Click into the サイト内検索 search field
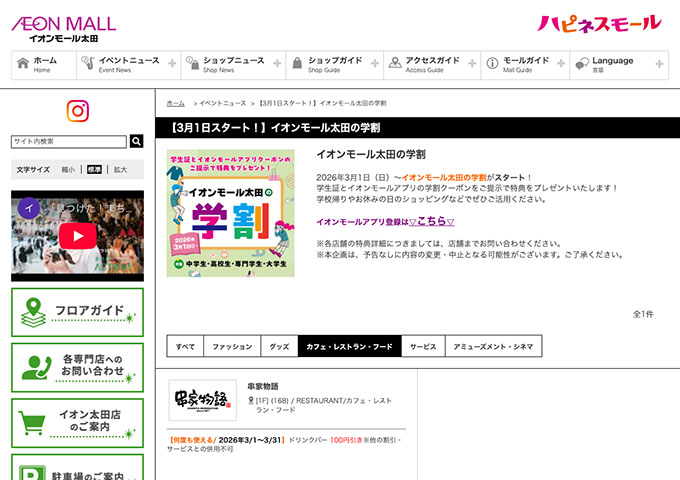680x480 pixels. click(69, 141)
